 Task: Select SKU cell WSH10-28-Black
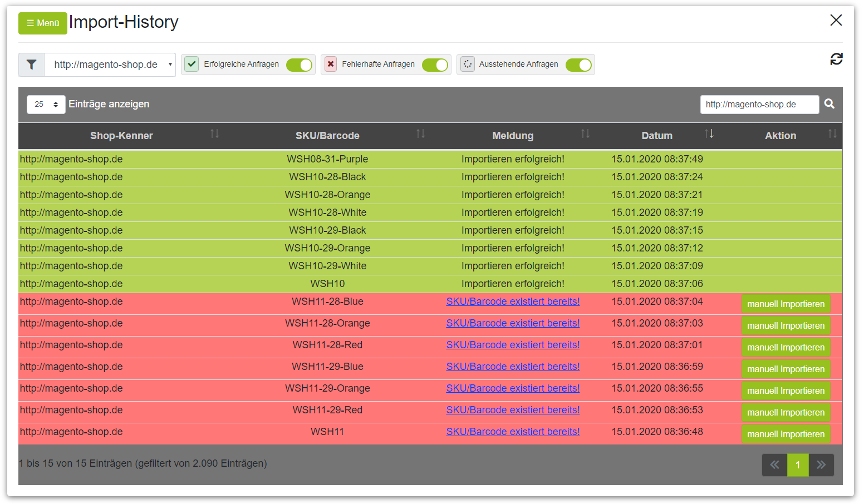[x=327, y=177]
